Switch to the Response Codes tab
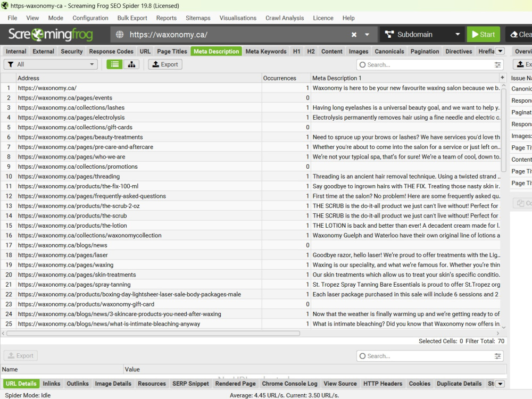Screen dimensions: 532x399 click(x=111, y=51)
